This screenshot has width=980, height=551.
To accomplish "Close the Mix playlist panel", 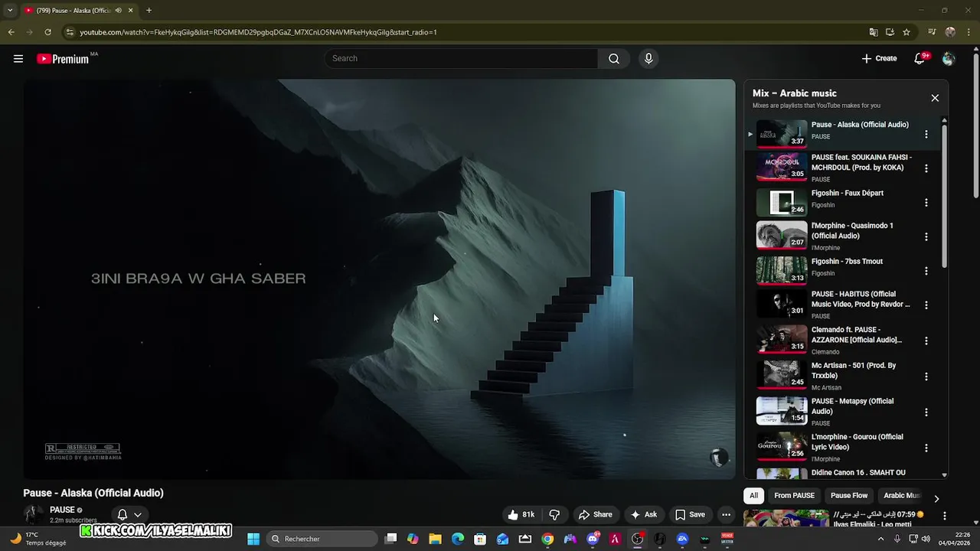I will coord(935,98).
